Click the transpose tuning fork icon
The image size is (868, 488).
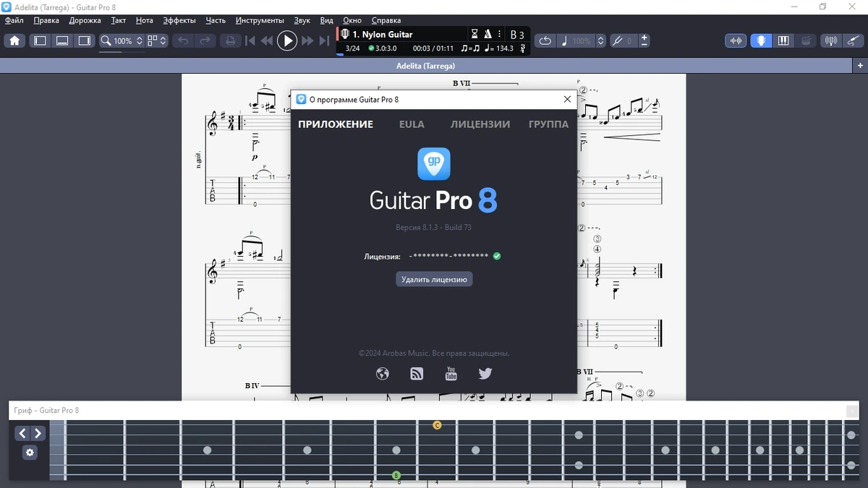pyautogui.click(x=617, y=41)
